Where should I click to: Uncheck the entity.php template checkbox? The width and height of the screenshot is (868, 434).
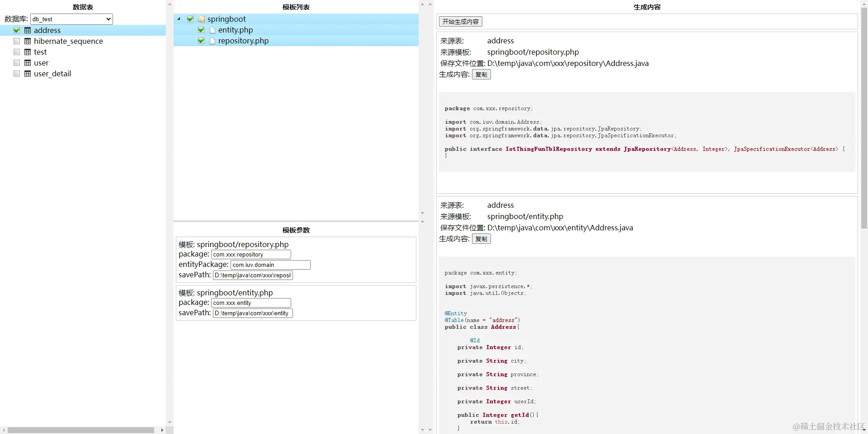[x=201, y=30]
